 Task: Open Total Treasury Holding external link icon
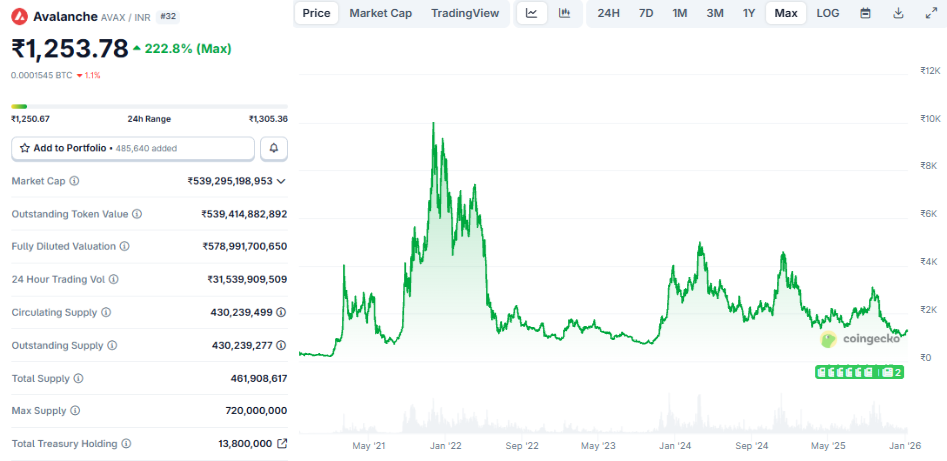point(282,443)
